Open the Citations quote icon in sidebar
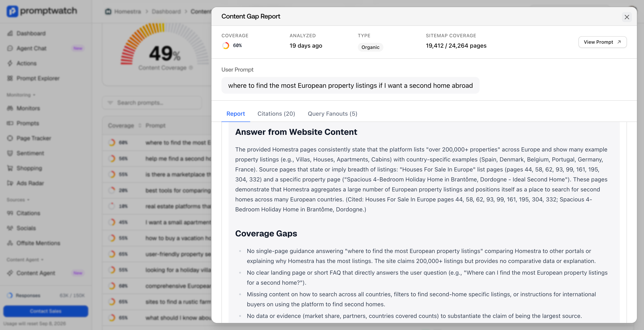Viewport: 644px width, 330px height. [10, 213]
